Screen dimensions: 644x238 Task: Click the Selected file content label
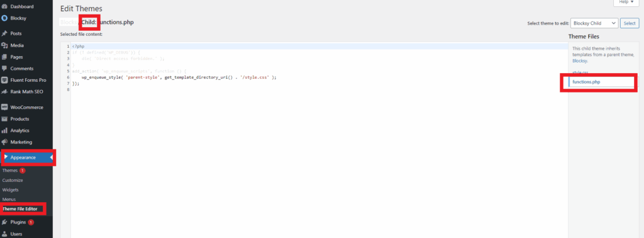[81, 35]
